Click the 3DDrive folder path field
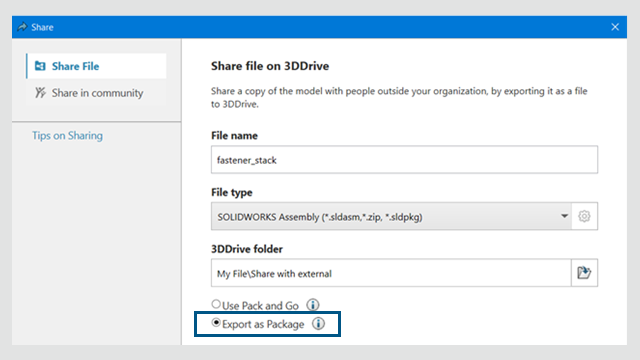This screenshot has width=640, height=360. tap(391, 273)
